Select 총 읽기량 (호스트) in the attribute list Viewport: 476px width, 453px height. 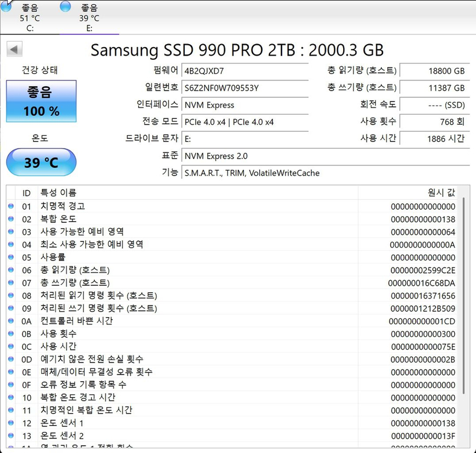[75, 270]
